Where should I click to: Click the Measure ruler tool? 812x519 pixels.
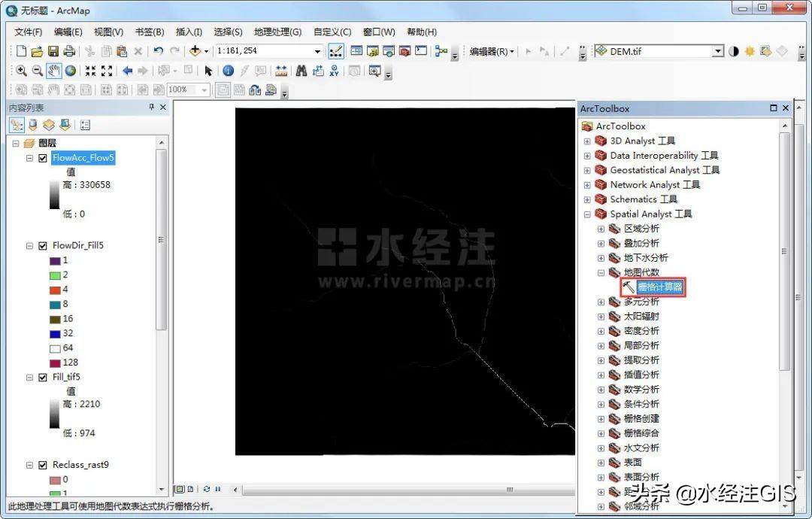click(x=281, y=71)
